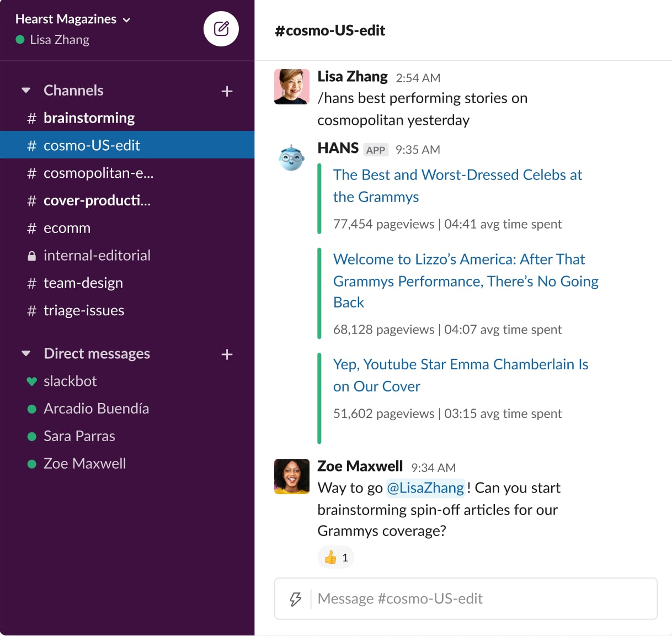This screenshot has width=672, height=636.
Task: Click Lisa Zhang sender name in message
Action: [353, 76]
